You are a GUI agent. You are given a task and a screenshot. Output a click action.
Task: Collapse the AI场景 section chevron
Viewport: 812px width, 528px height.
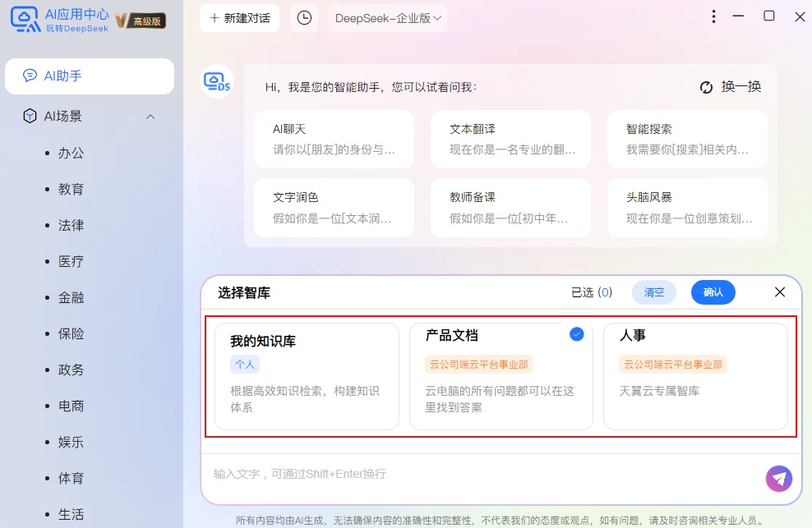click(x=150, y=117)
